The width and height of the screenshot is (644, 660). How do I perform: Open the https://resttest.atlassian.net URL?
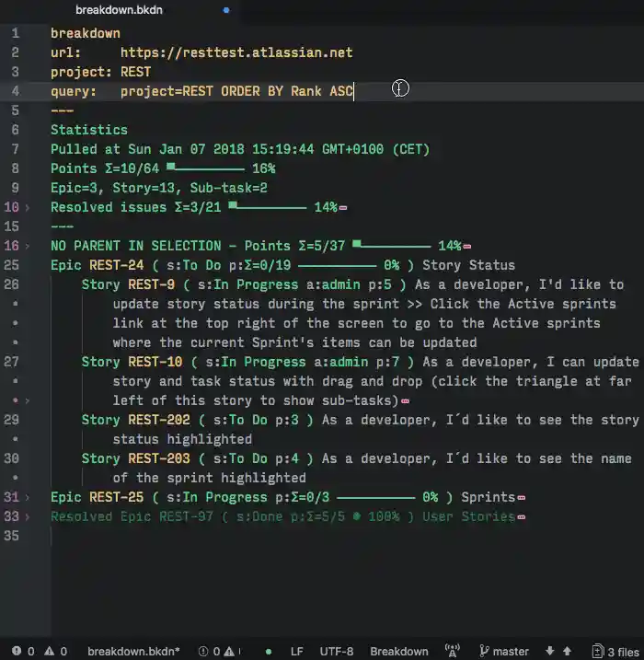pyautogui.click(x=236, y=52)
